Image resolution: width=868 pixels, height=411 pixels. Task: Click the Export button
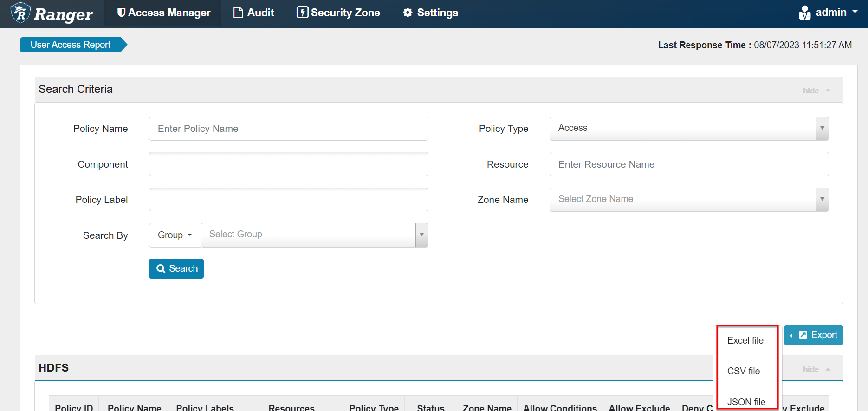click(813, 335)
